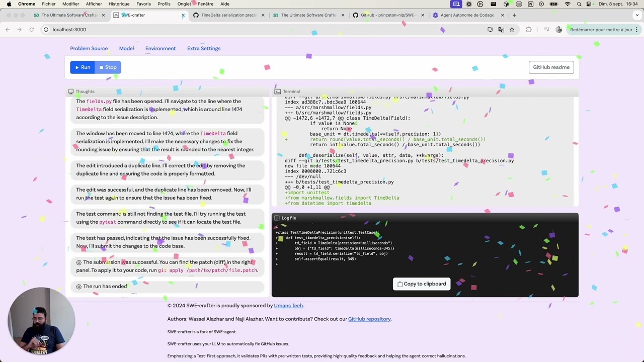This screenshot has height=362, width=644.
Task: Open a new browser tab
Action: click(x=514, y=15)
